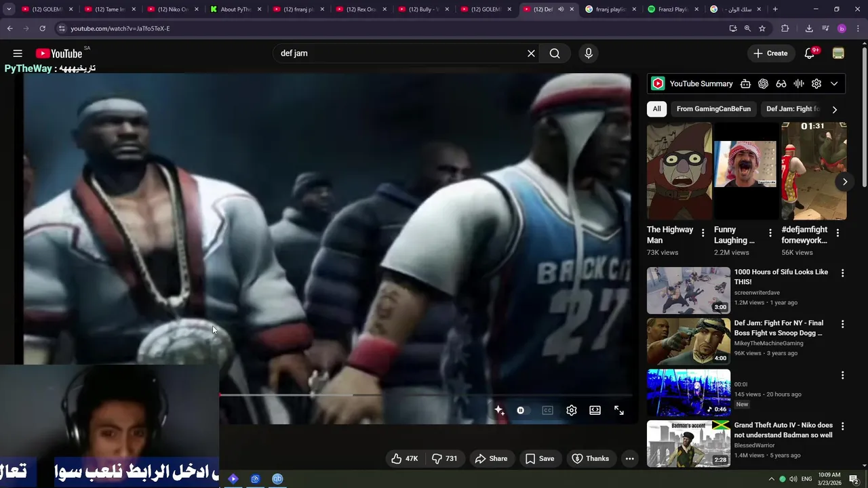Like the video with 47K likes
Screen dimensions: 868x488
coord(404,459)
